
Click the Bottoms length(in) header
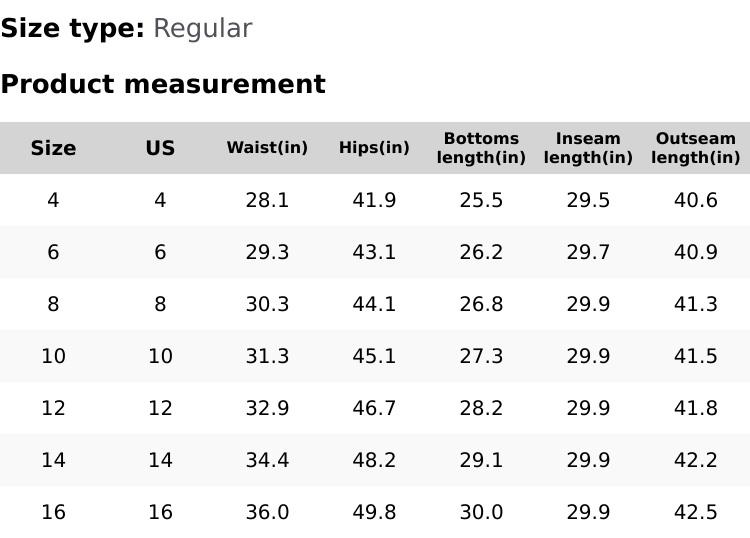tap(481, 148)
